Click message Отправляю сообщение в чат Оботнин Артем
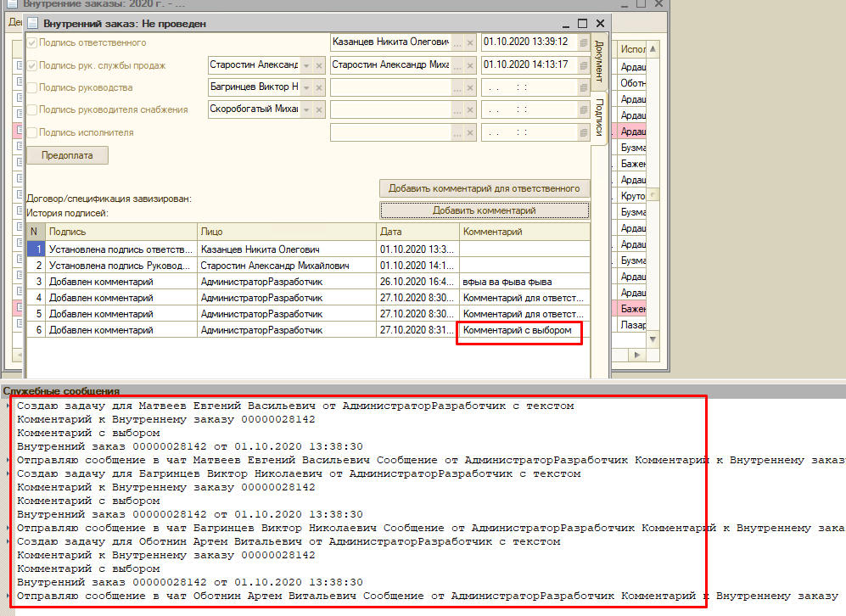The image size is (846, 616). click(x=428, y=596)
